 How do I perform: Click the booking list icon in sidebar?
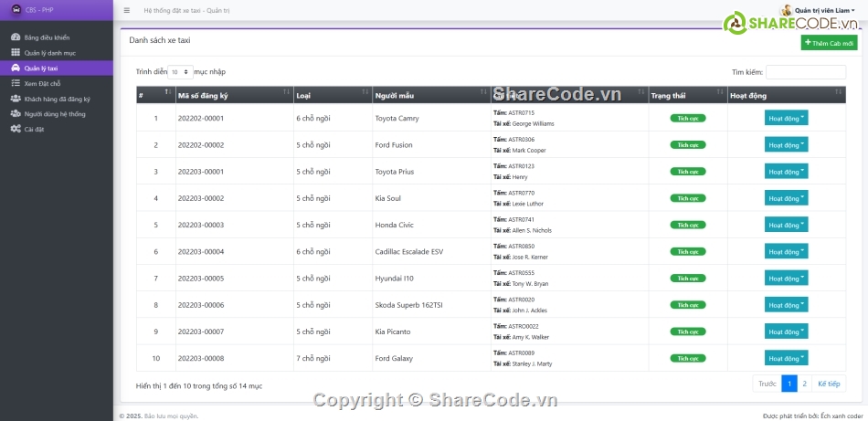(x=16, y=83)
